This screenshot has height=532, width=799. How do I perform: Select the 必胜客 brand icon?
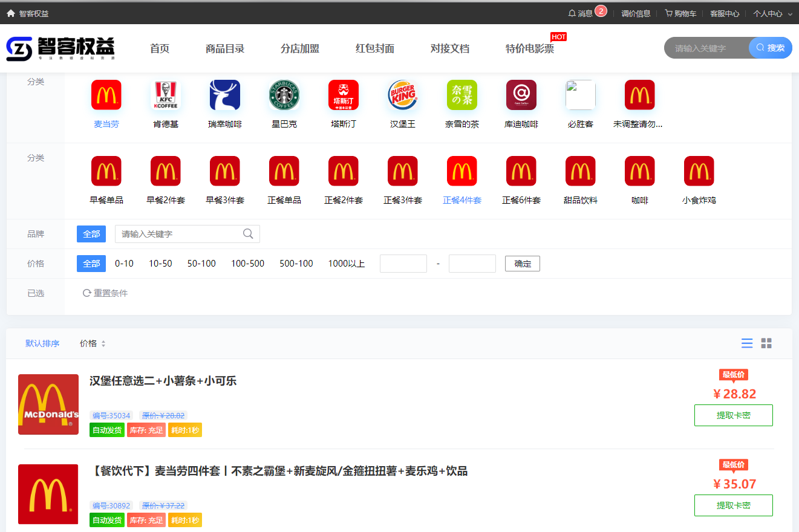click(x=580, y=95)
